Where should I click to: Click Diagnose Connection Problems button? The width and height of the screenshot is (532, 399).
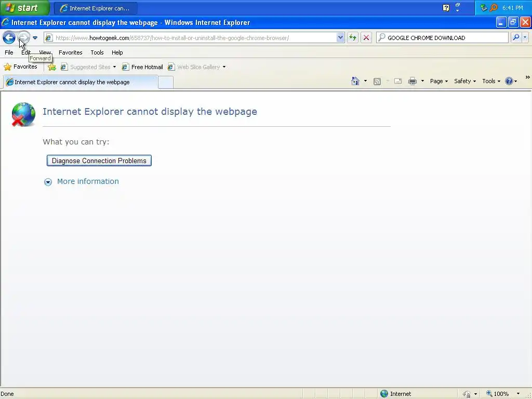(x=99, y=161)
